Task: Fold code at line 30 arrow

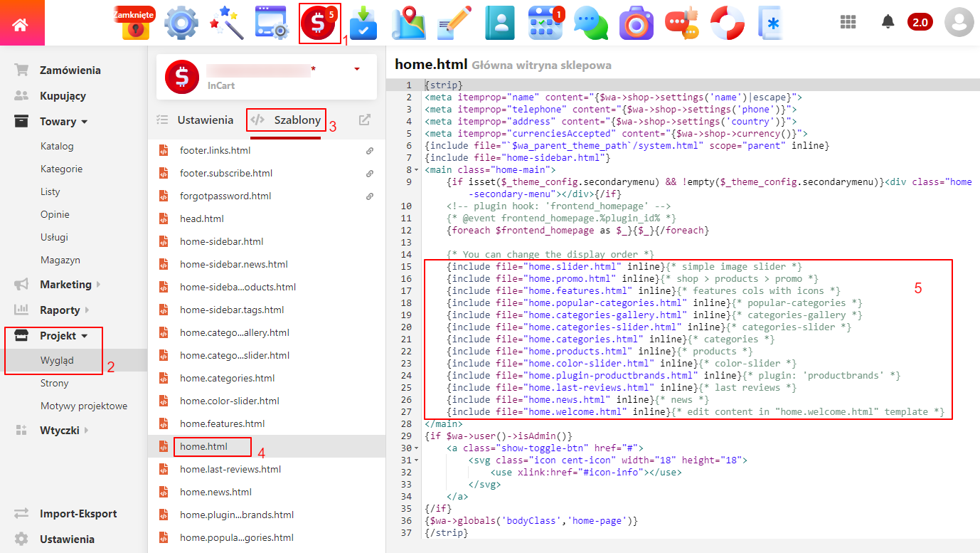Action: (416, 448)
